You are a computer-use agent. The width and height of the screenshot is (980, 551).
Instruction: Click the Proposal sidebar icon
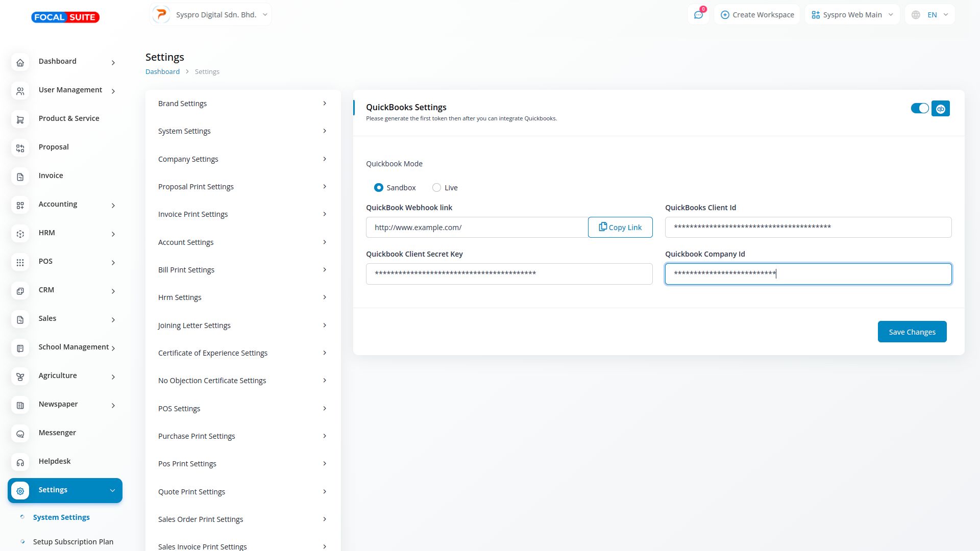click(x=20, y=148)
